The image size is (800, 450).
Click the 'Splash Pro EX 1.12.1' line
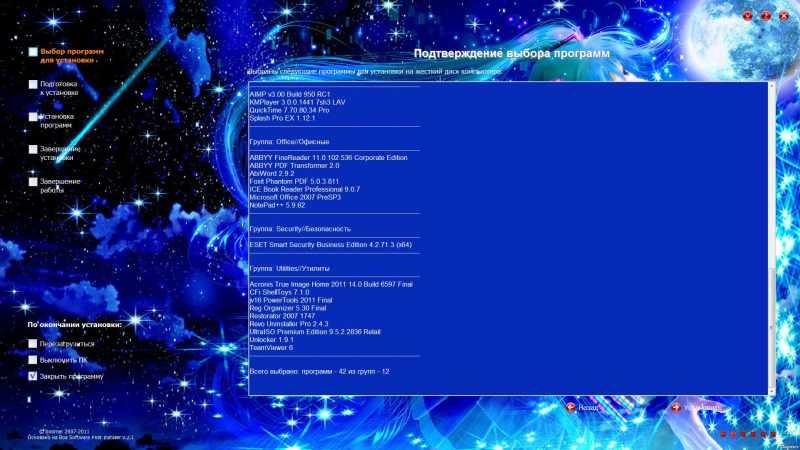[x=283, y=118]
